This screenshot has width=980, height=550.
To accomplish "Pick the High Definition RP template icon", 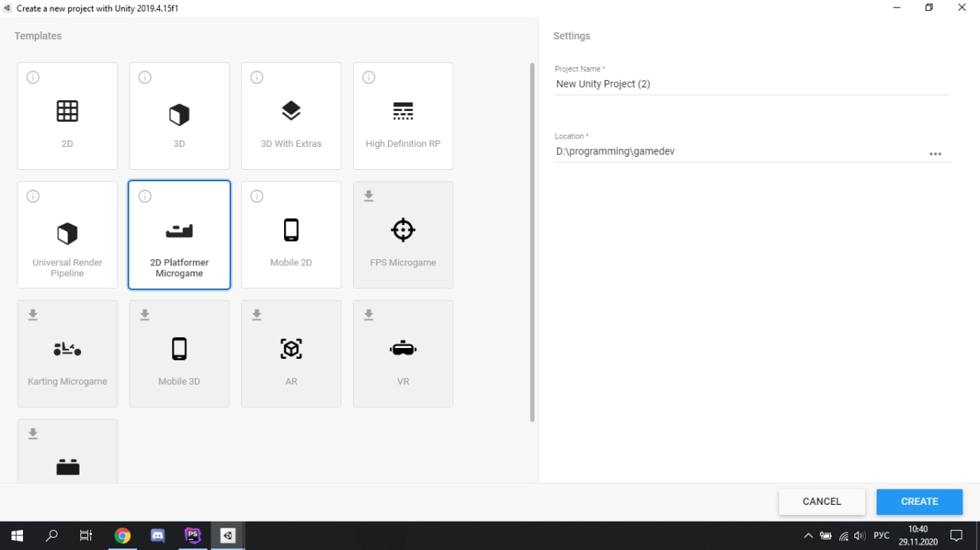I will [x=403, y=111].
